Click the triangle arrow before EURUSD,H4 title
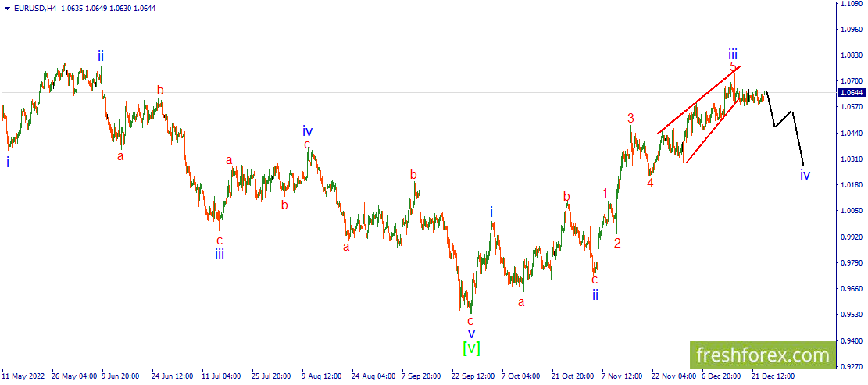 point(7,9)
